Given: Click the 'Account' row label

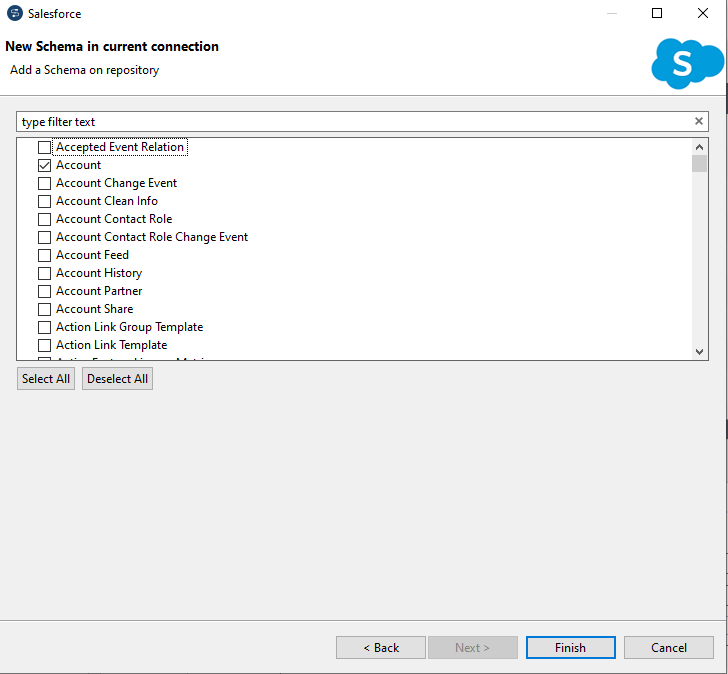Looking at the screenshot, I should (x=78, y=165).
